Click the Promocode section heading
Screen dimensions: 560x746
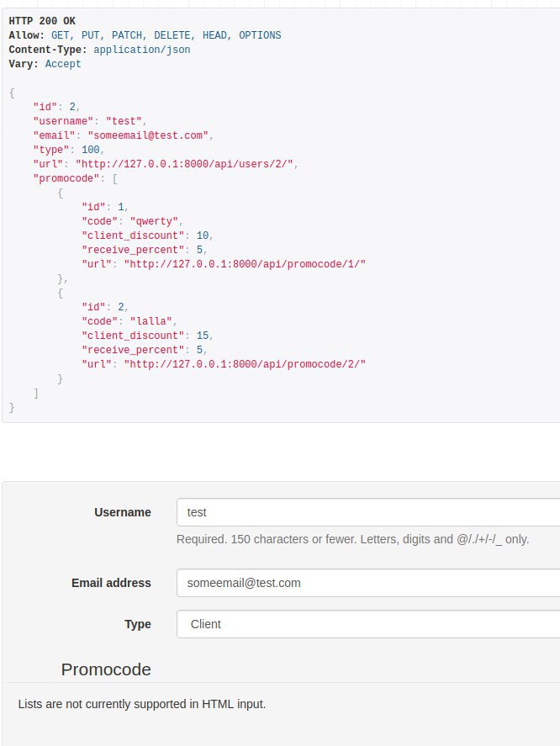tap(106, 669)
